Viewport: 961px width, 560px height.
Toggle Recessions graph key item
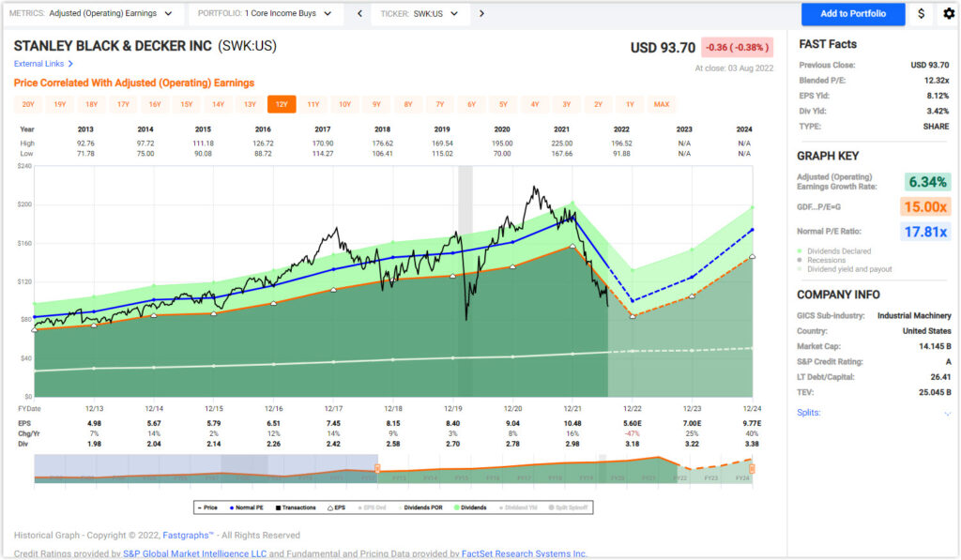click(820, 260)
